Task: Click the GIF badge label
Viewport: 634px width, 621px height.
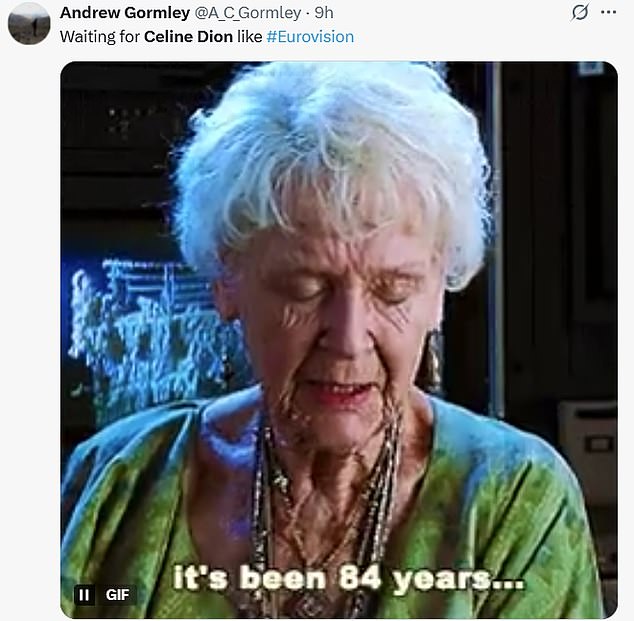Action: click(118, 595)
